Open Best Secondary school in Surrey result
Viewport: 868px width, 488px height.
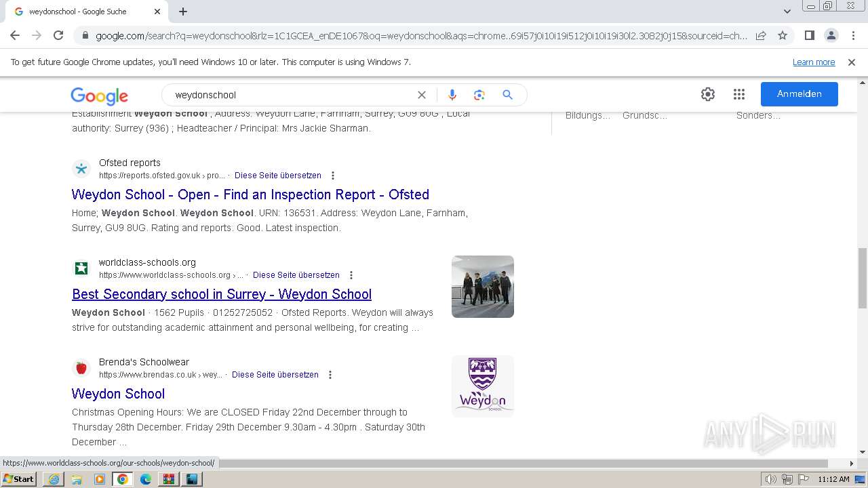[x=222, y=294]
